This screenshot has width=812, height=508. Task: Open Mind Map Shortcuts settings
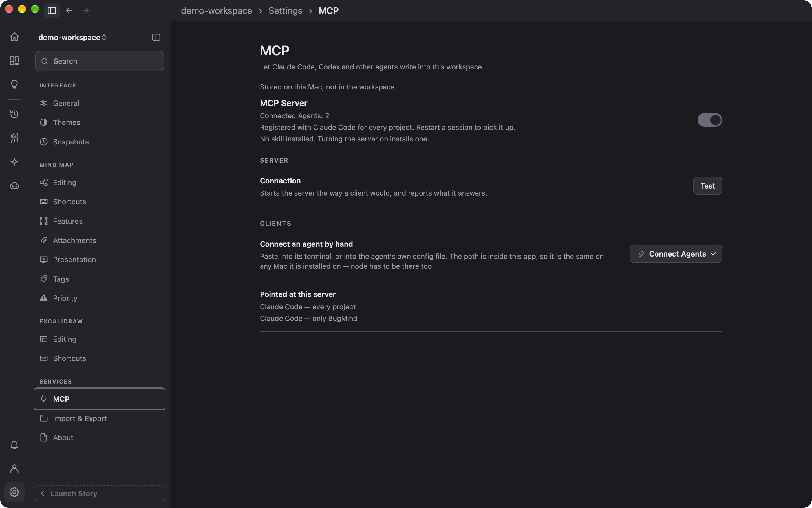(x=100, y=202)
